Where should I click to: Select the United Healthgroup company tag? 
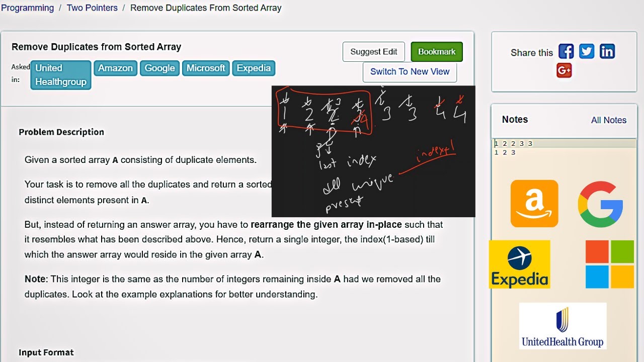click(61, 75)
